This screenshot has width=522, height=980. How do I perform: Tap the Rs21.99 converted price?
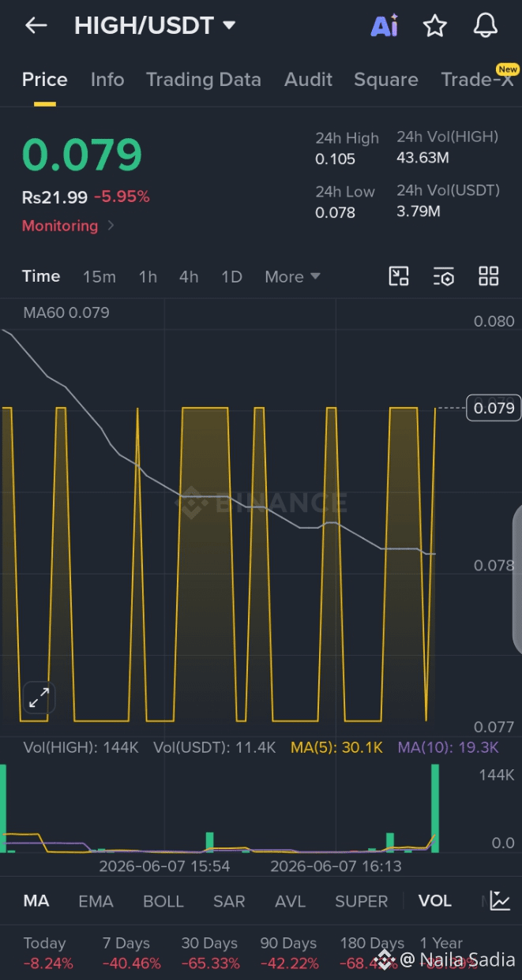click(x=55, y=197)
